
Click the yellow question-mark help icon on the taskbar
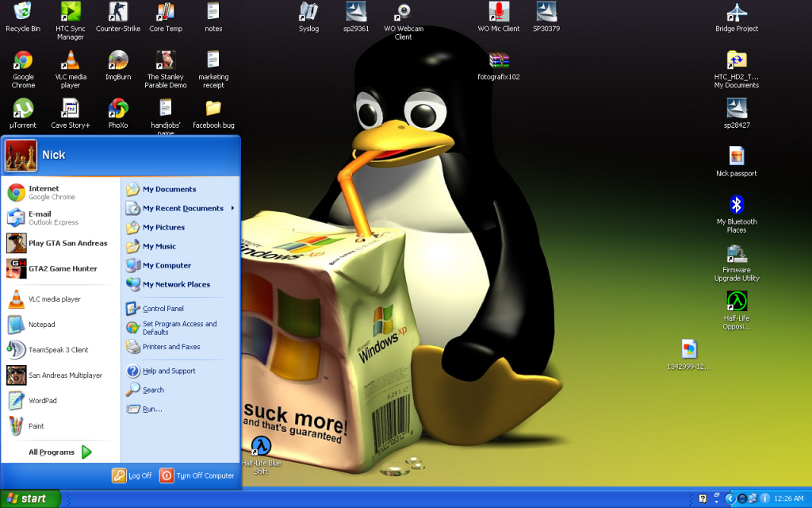703,498
